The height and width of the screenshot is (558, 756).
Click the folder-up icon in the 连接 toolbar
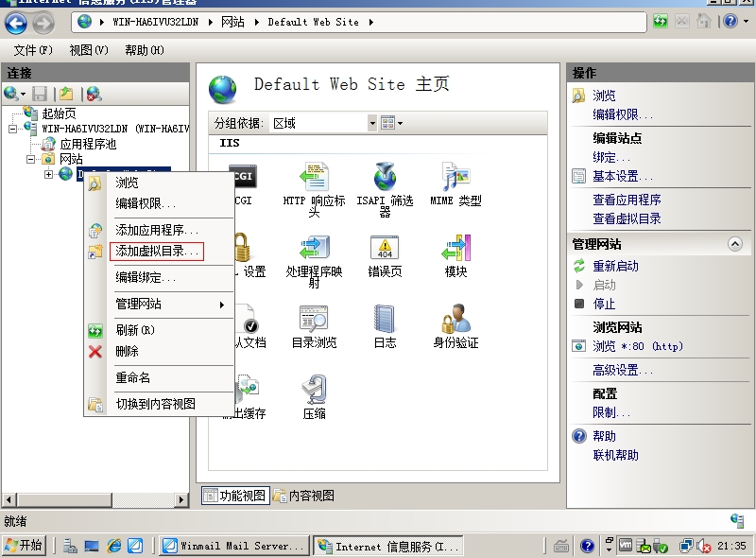(66, 94)
